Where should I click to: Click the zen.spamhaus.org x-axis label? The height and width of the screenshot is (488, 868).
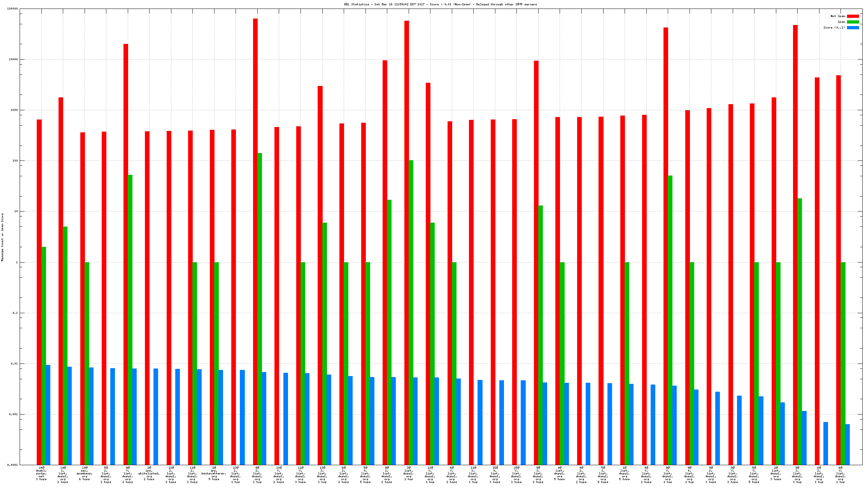click(85, 473)
